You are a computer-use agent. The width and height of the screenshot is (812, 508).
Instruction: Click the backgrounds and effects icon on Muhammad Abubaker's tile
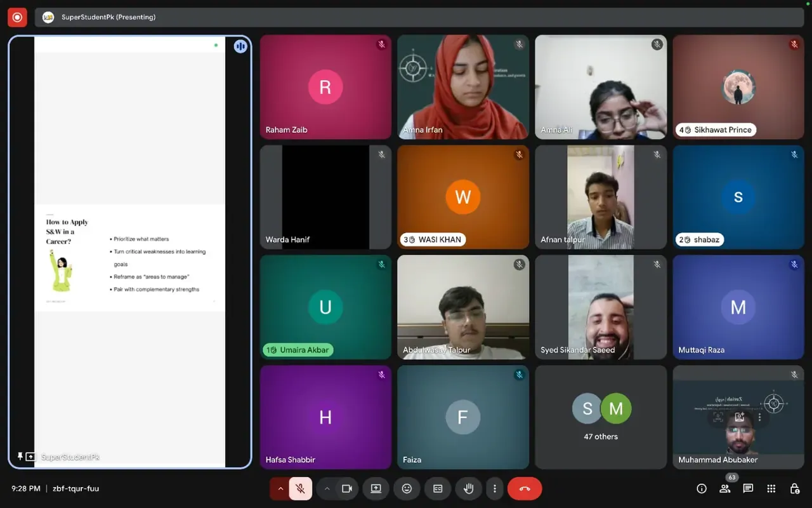tap(739, 417)
